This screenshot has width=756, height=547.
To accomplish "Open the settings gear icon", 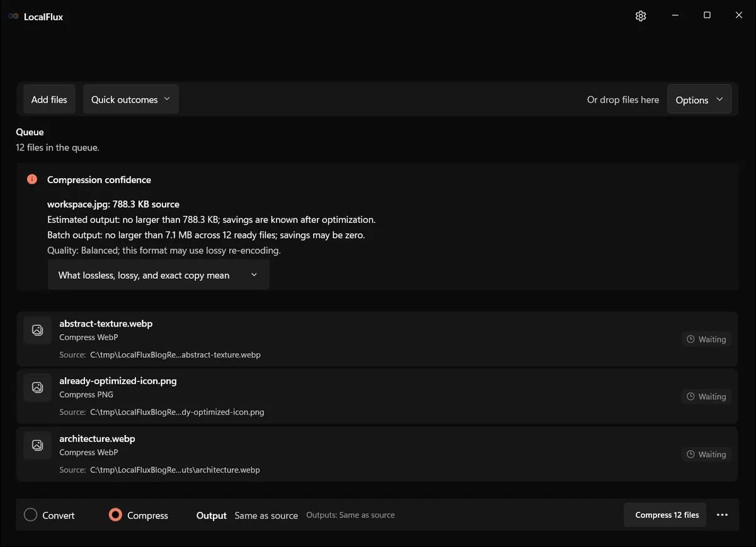I will click(x=641, y=16).
